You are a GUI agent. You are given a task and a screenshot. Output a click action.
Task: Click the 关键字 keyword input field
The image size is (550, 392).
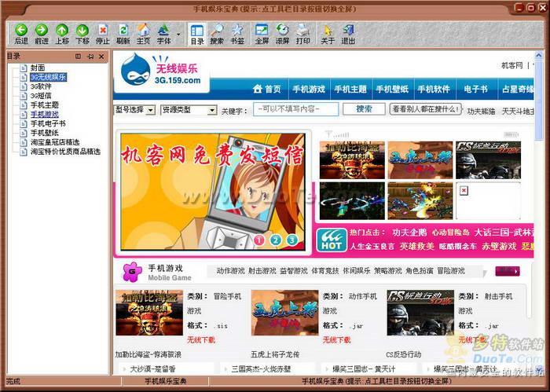296,109
